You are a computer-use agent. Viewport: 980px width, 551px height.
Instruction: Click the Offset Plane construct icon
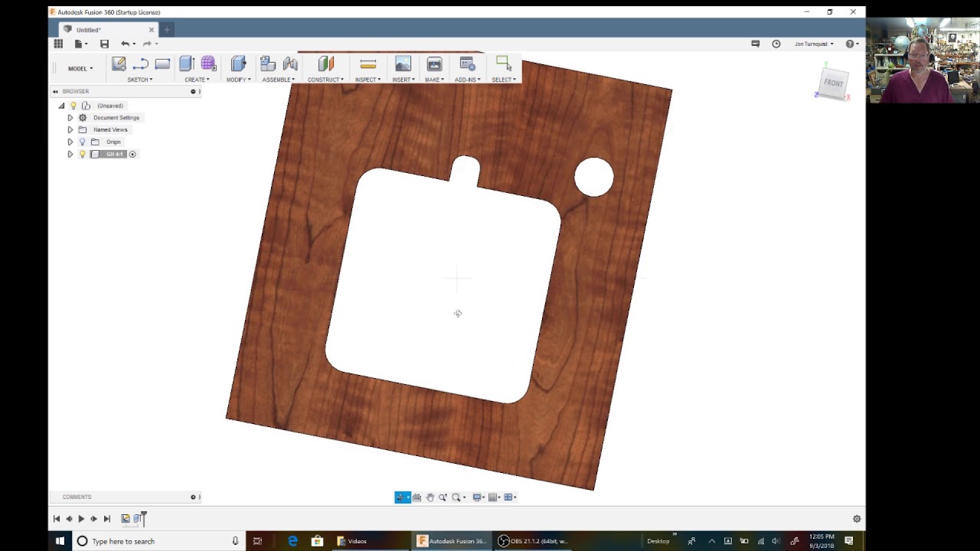(325, 64)
